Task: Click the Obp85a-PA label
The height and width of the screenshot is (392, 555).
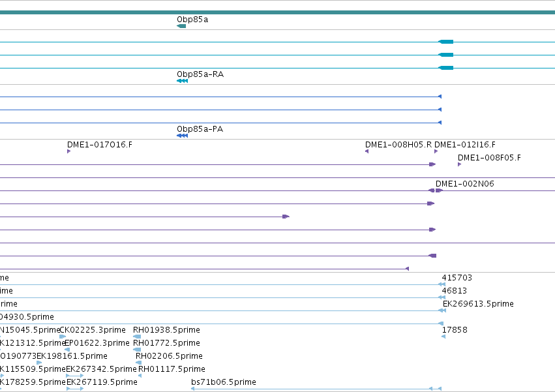Action: point(200,129)
